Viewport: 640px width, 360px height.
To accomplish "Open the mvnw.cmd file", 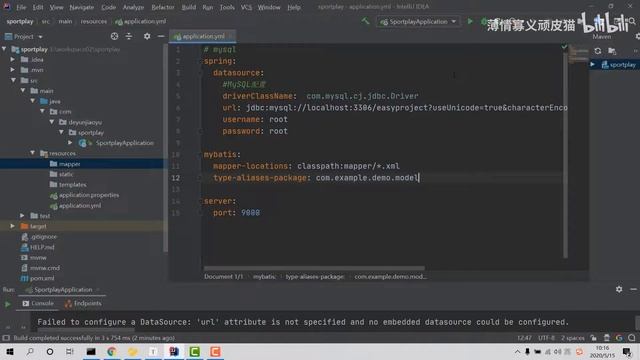I will [x=44, y=268].
